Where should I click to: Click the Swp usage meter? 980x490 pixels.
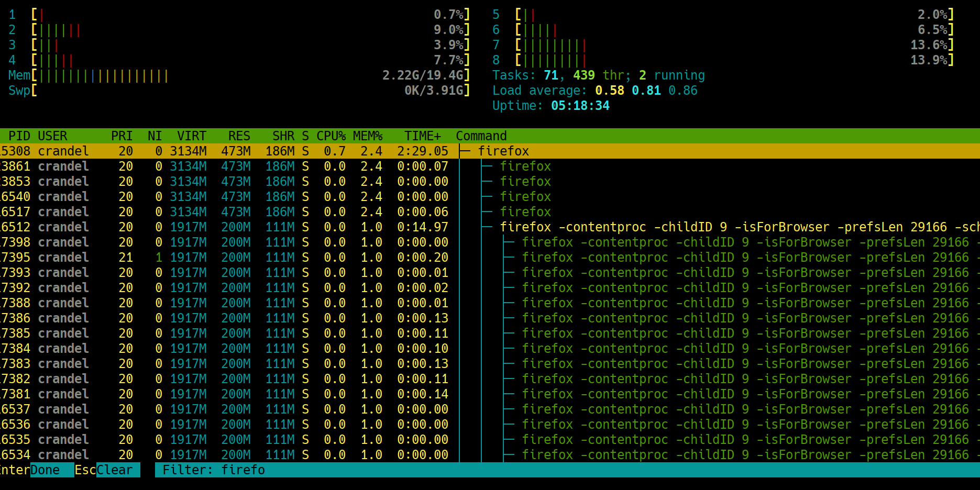[x=239, y=91]
